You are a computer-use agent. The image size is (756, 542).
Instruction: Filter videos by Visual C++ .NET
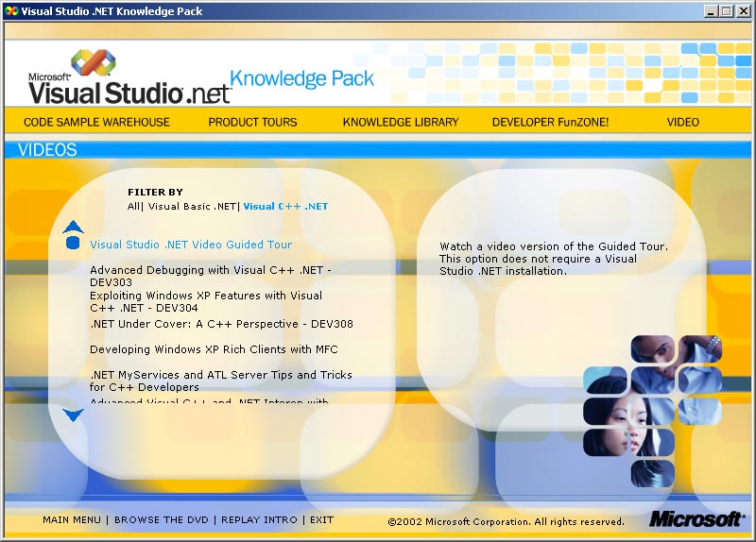point(285,206)
